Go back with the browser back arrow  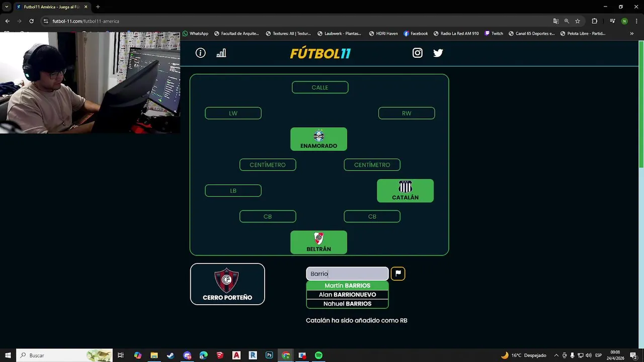pos(7,21)
